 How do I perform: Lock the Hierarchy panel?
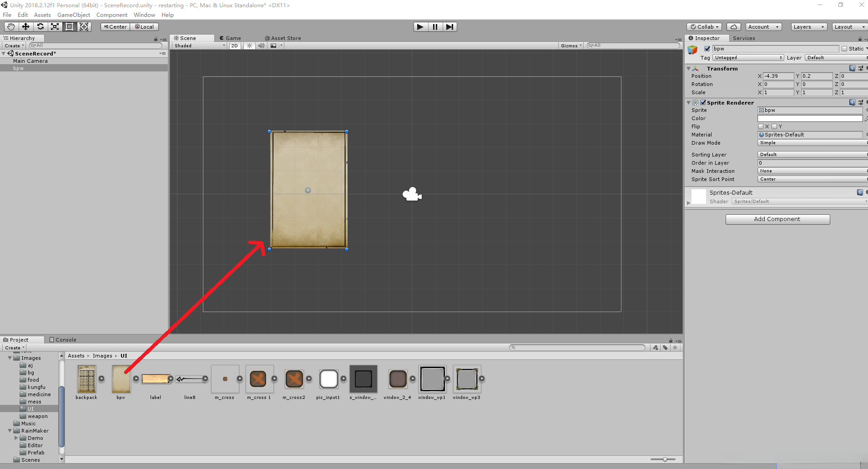pos(156,39)
